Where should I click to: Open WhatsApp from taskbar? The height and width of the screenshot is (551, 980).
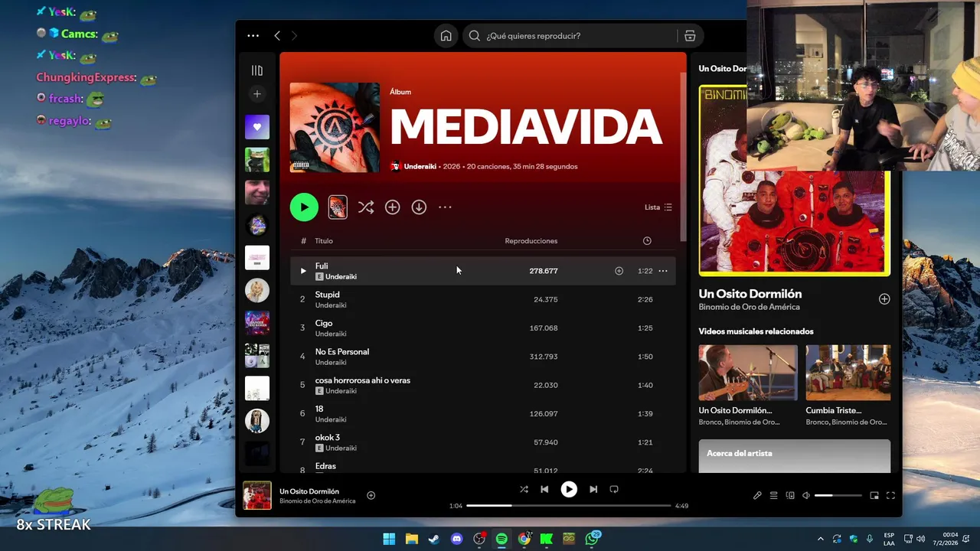click(593, 539)
